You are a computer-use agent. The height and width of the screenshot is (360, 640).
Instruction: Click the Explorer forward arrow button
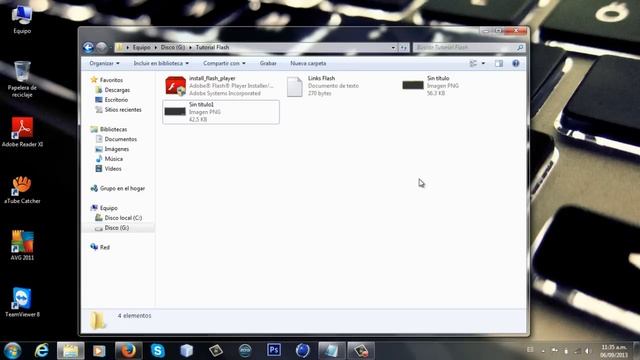tap(102, 48)
